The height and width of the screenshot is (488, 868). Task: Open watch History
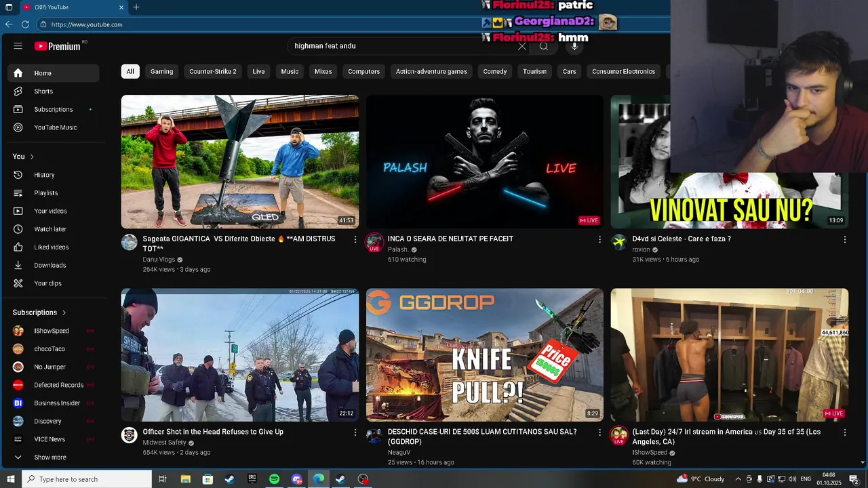point(54,175)
